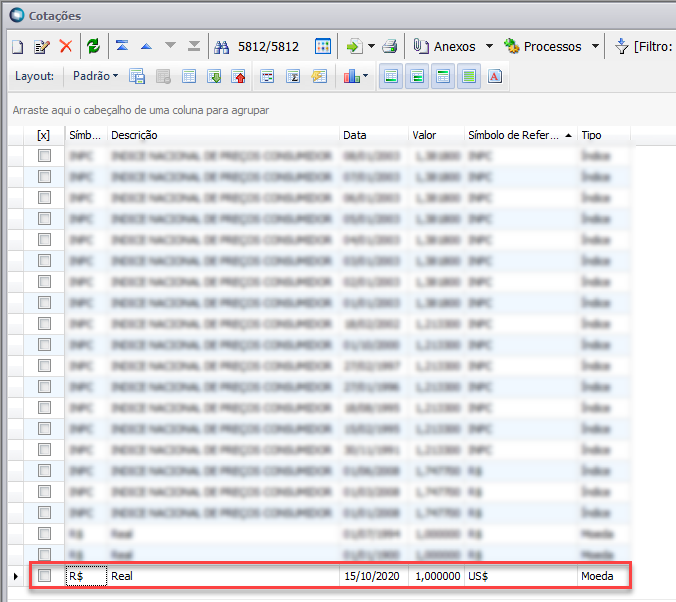Screen dimensions: 676x602
Task: Sort by the Descrição column header
Action: click(223, 135)
